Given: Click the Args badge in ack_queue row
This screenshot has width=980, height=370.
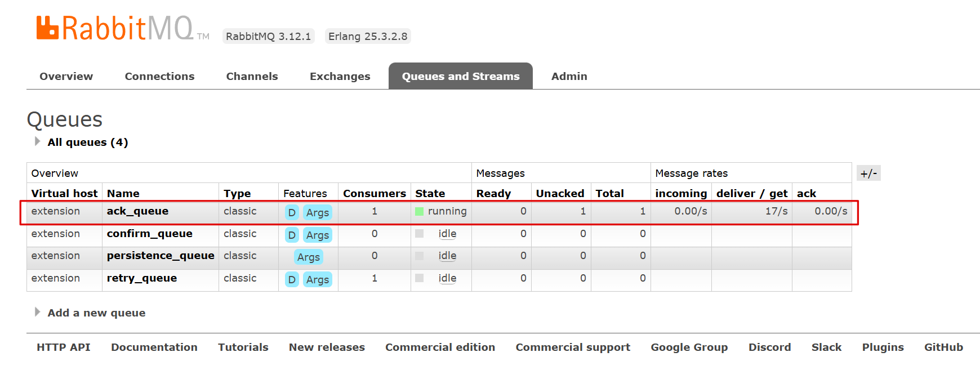Looking at the screenshot, I should tap(318, 212).
